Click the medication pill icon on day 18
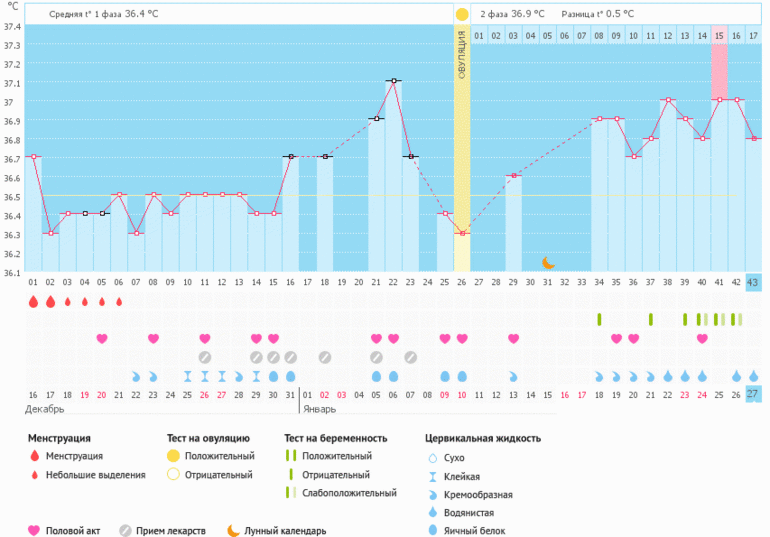Screen dimensions: 770x537 [x=324, y=357]
